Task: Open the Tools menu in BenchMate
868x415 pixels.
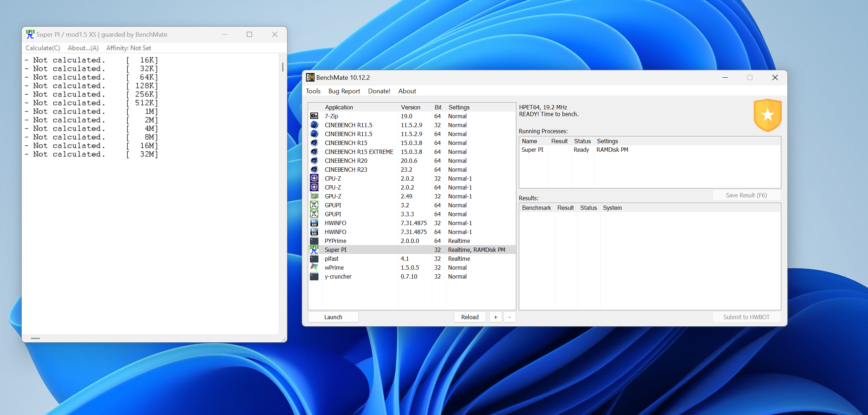Action: click(x=313, y=91)
